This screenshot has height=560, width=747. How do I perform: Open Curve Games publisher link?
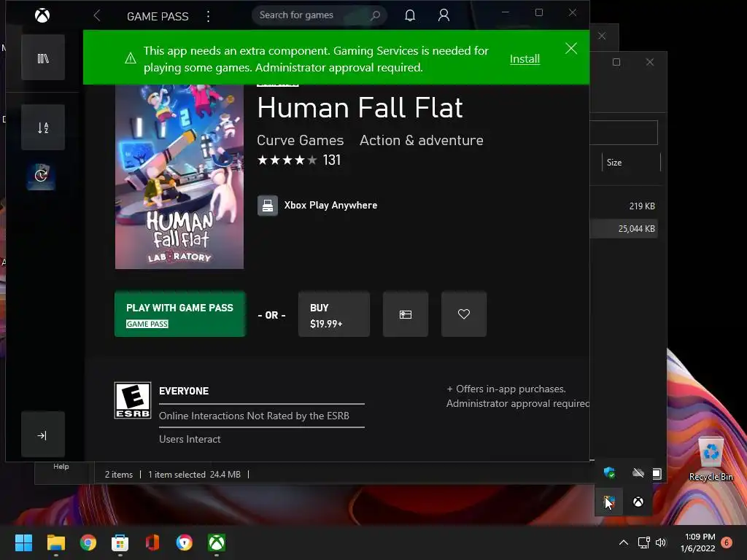[x=300, y=141]
